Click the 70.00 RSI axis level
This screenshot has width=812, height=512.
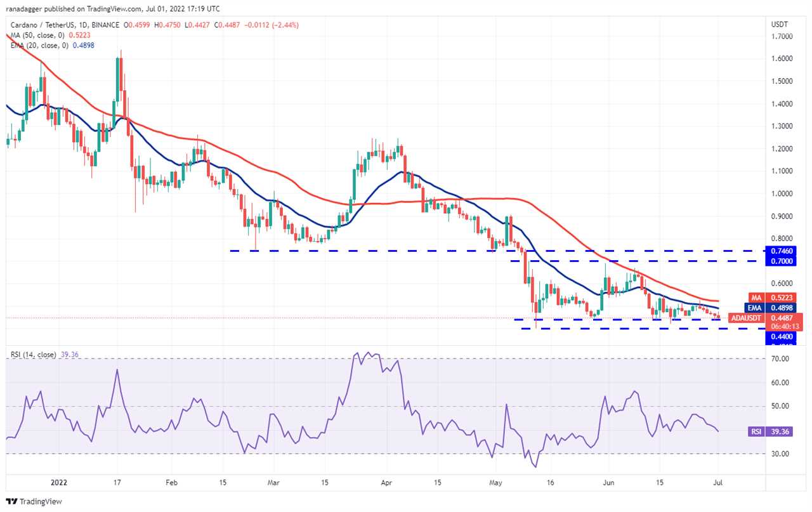(782, 359)
